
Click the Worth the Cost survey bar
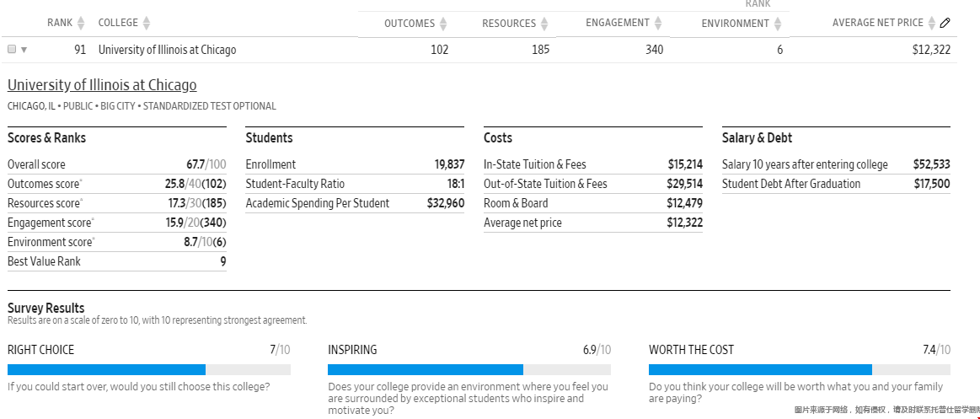pos(800,369)
